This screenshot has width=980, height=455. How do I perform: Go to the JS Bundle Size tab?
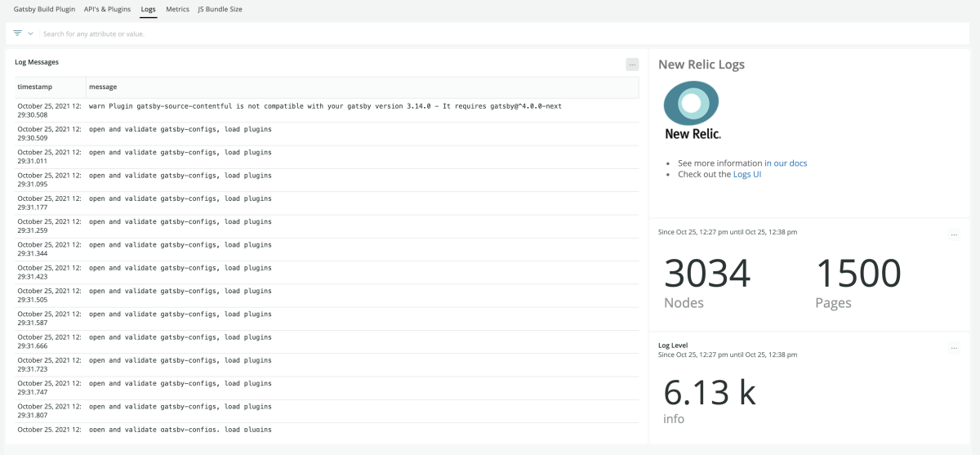220,9
